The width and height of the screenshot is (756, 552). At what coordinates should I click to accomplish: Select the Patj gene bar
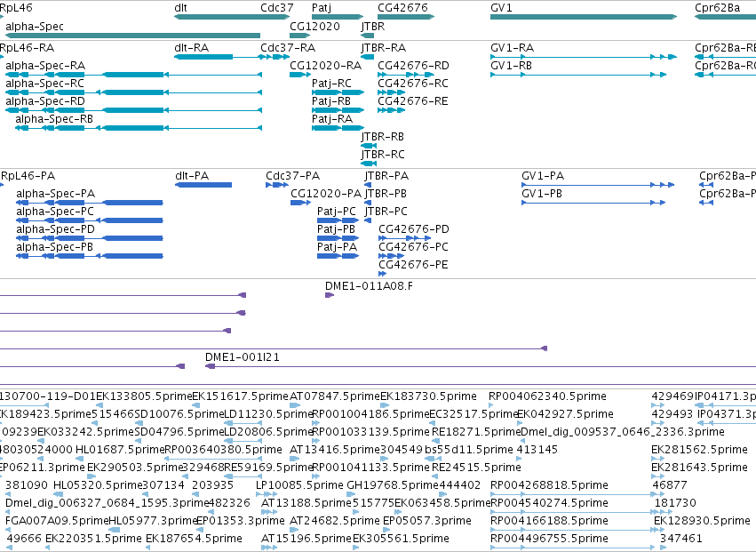[338, 17]
